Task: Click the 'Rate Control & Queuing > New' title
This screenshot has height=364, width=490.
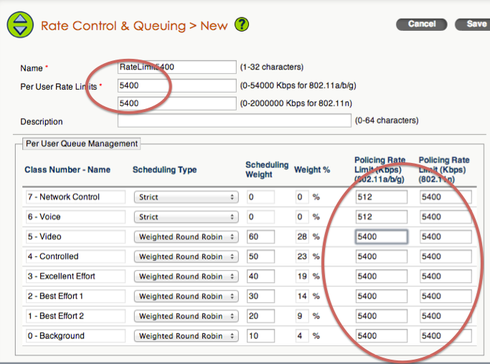Action: tap(134, 26)
